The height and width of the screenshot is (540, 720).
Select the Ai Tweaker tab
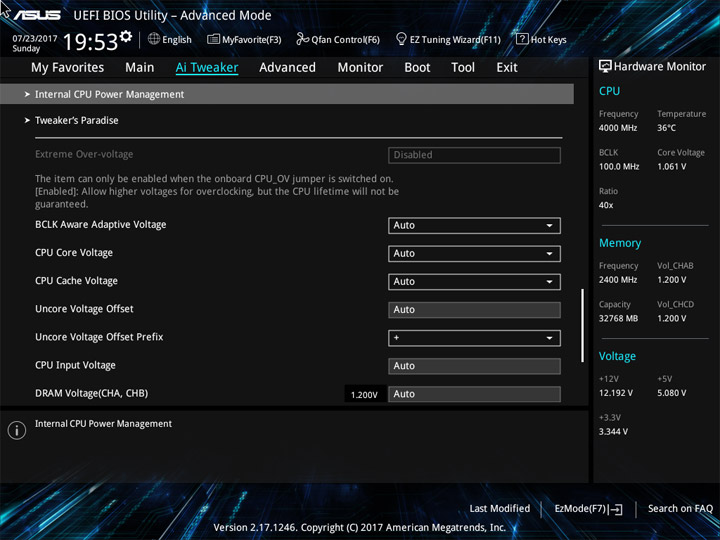[207, 68]
